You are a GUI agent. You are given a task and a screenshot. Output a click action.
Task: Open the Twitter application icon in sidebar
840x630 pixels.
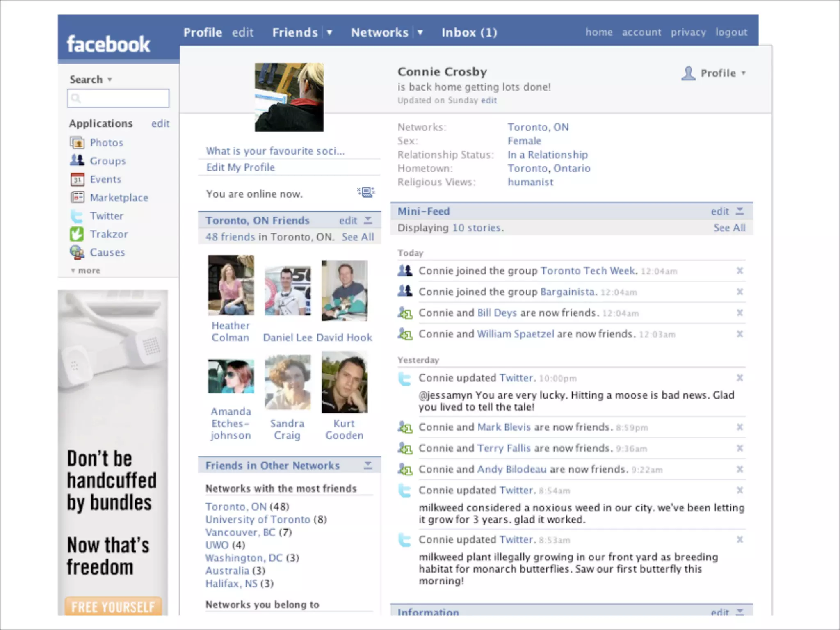pos(77,216)
